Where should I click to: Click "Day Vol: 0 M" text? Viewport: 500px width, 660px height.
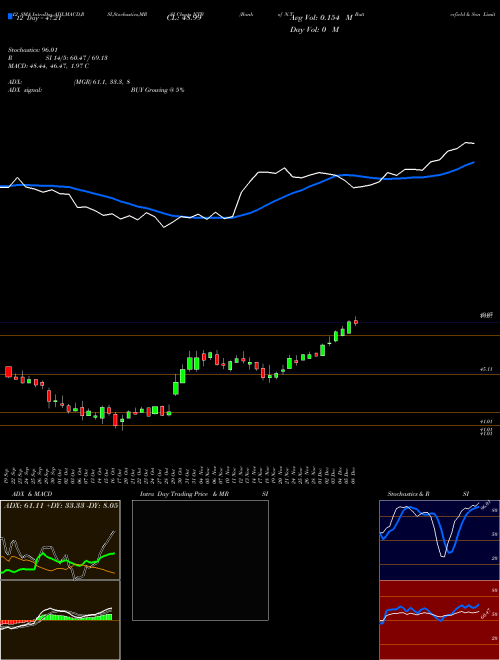(x=314, y=30)
